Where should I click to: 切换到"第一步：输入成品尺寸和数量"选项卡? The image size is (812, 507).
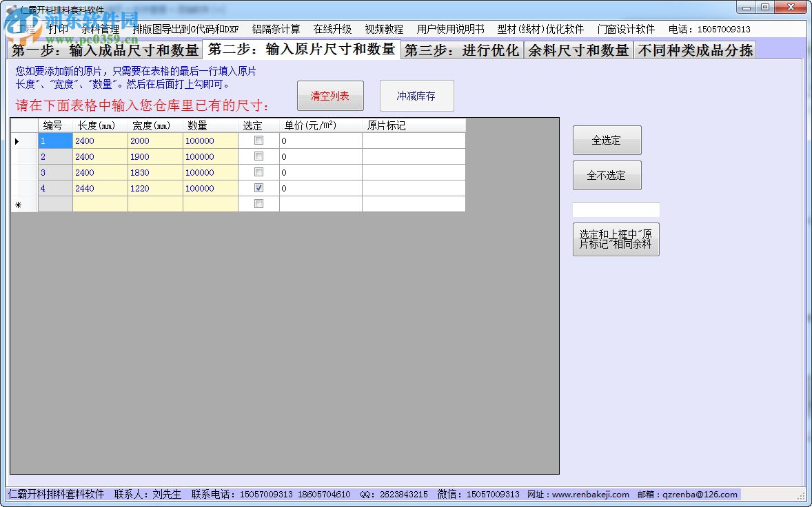[103, 49]
